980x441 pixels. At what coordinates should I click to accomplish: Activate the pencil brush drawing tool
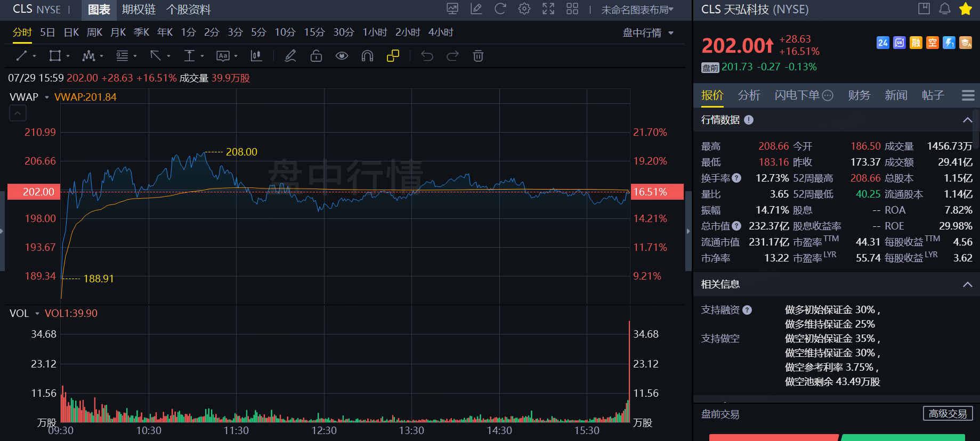[290, 56]
